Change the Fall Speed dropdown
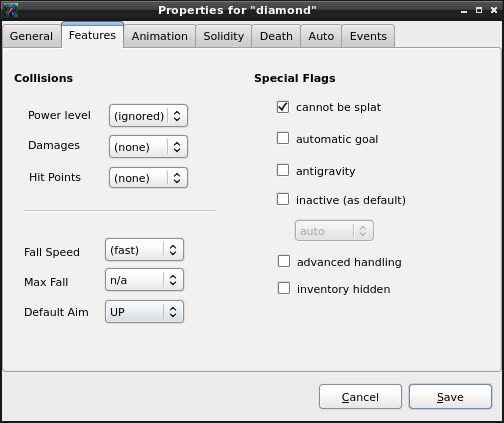 point(144,250)
